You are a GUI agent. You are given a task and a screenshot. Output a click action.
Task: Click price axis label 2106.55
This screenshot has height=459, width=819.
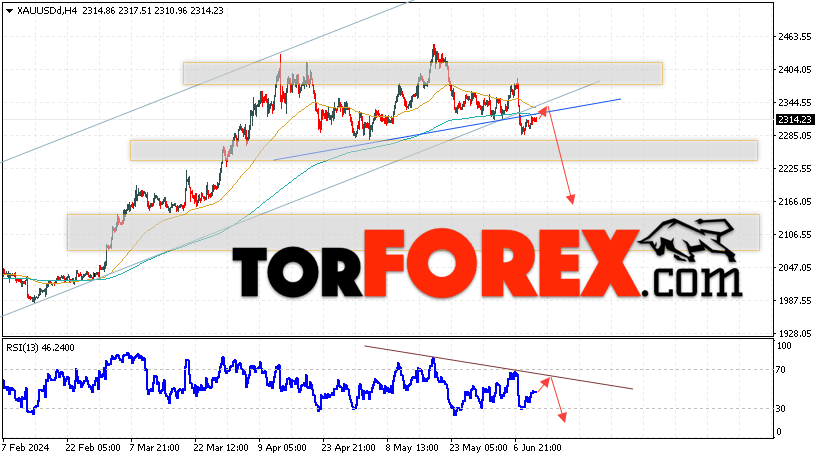794,234
